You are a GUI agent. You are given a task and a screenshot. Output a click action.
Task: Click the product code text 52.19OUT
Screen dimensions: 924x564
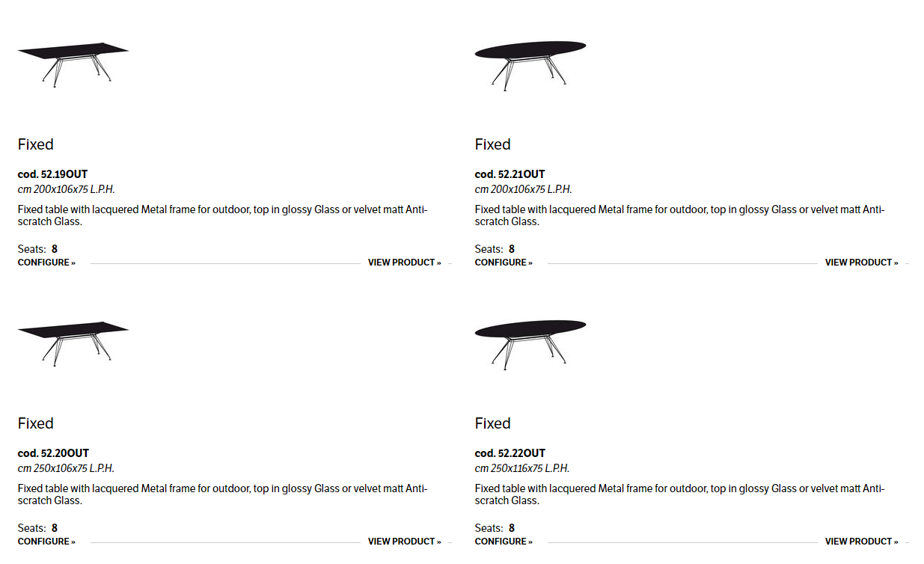53,174
